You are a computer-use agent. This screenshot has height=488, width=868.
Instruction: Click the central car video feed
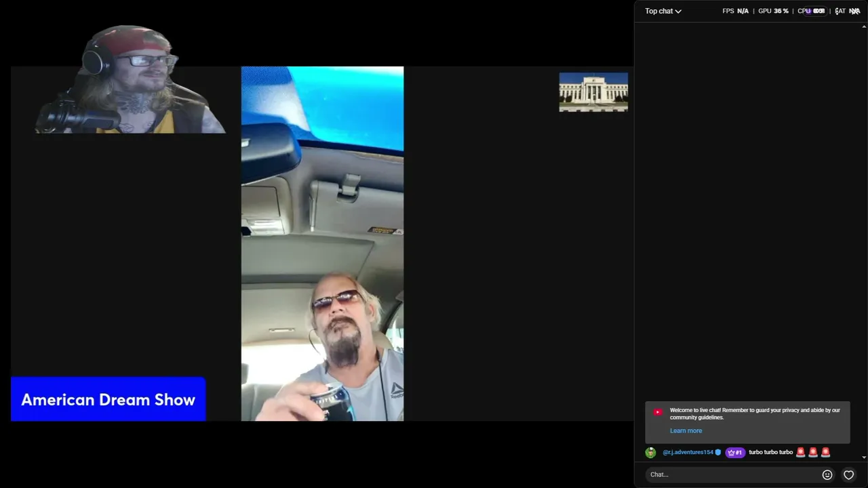(x=322, y=244)
